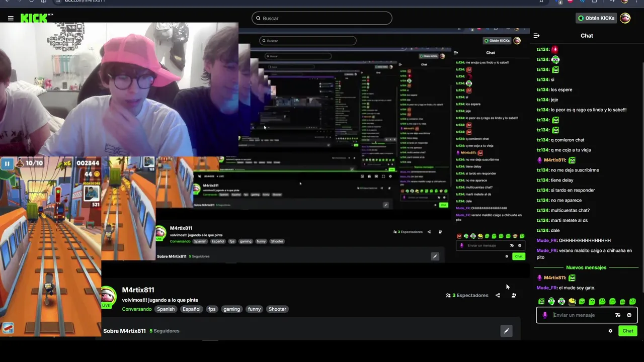The image size is (644, 362).
Task: Open chat settings gear
Action: click(610, 331)
